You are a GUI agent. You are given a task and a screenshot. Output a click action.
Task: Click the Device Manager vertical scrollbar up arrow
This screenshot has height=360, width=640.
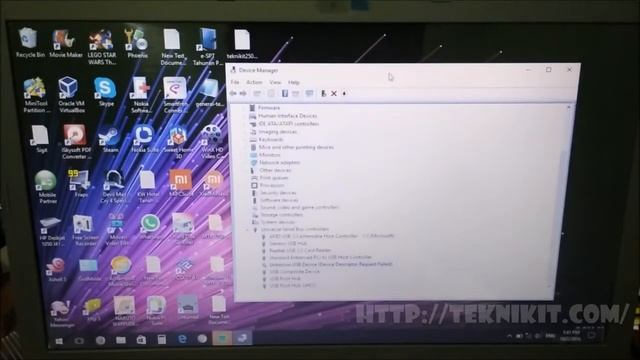pos(569,107)
